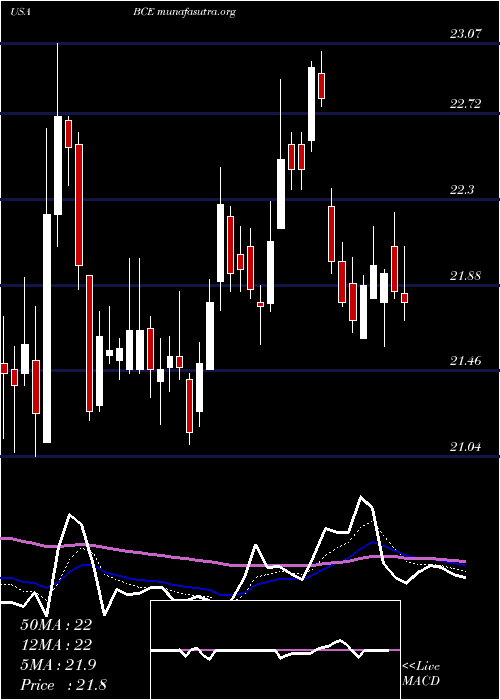500x700 pixels.
Task: Click the 22.72 price axis label
Action: [x=466, y=104]
